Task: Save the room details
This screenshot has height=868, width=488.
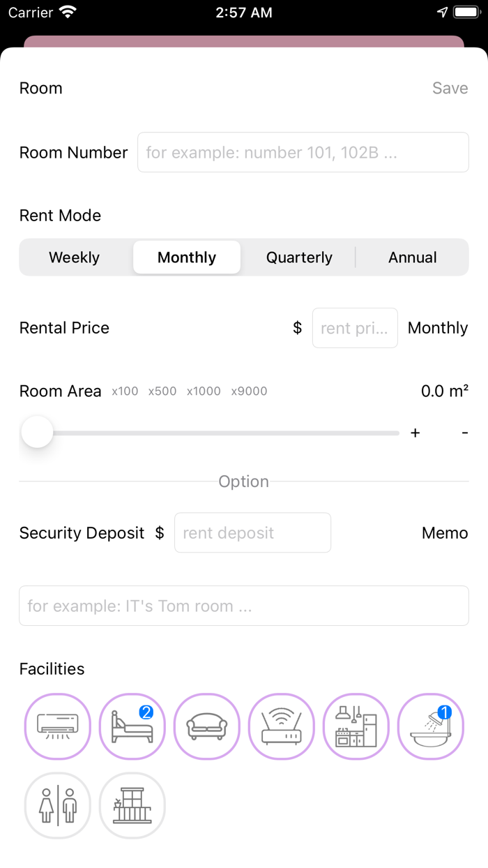Action: [450, 88]
